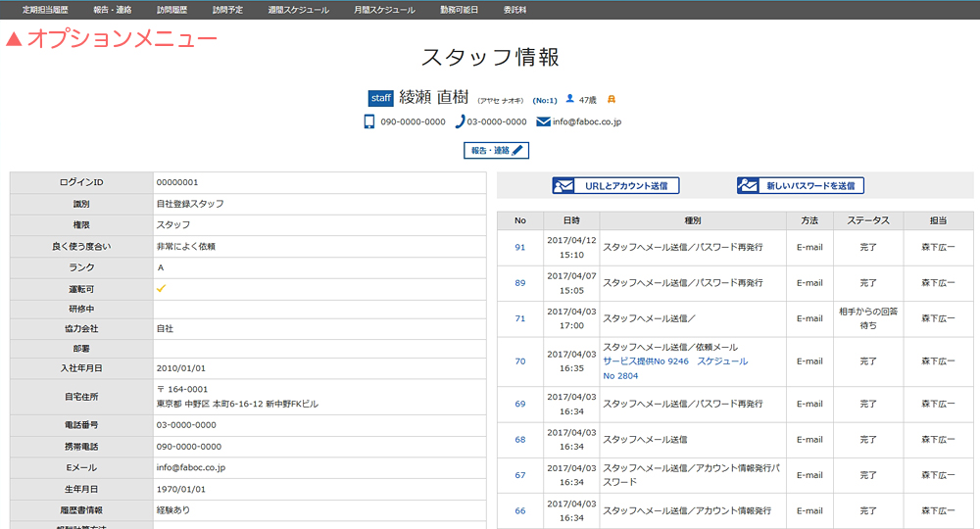Click the 経験あり value

coord(173,510)
